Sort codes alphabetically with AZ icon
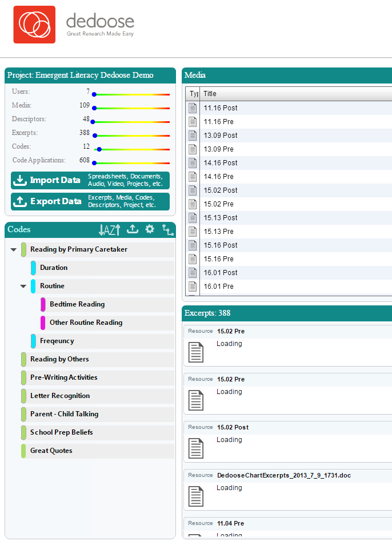The image size is (392, 541). pyautogui.click(x=110, y=230)
